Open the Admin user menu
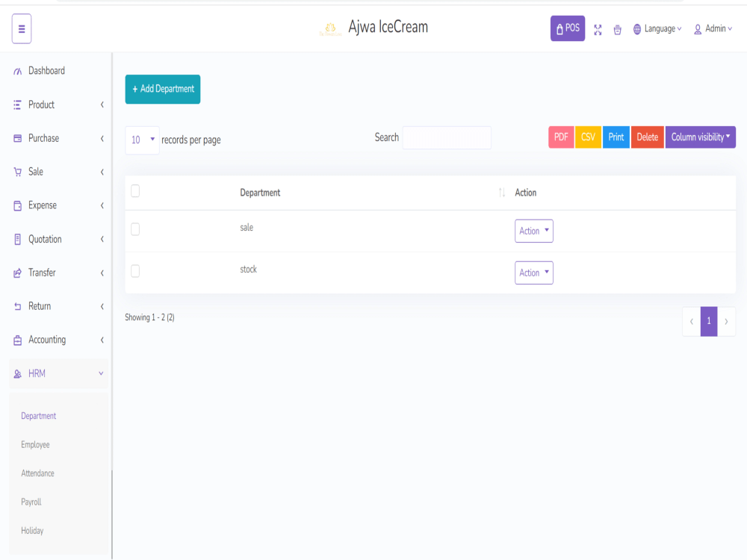This screenshot has width=747, height=560. click(x=713, y=29)
